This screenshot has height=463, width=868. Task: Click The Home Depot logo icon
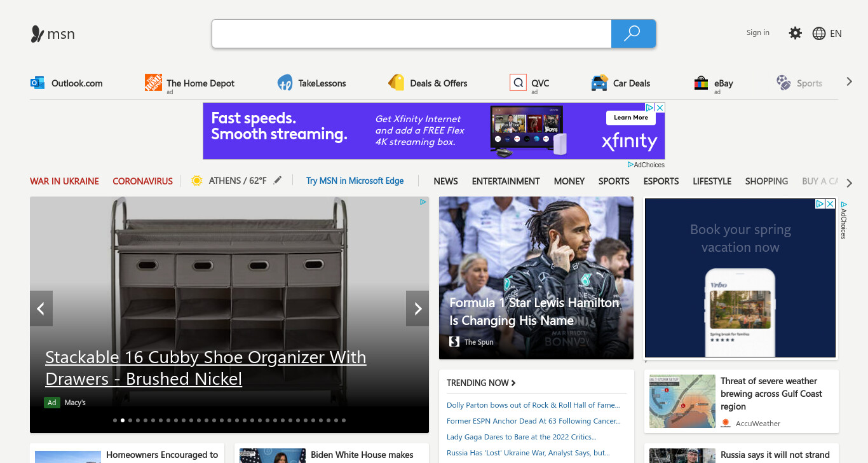(x=153, y=83)
